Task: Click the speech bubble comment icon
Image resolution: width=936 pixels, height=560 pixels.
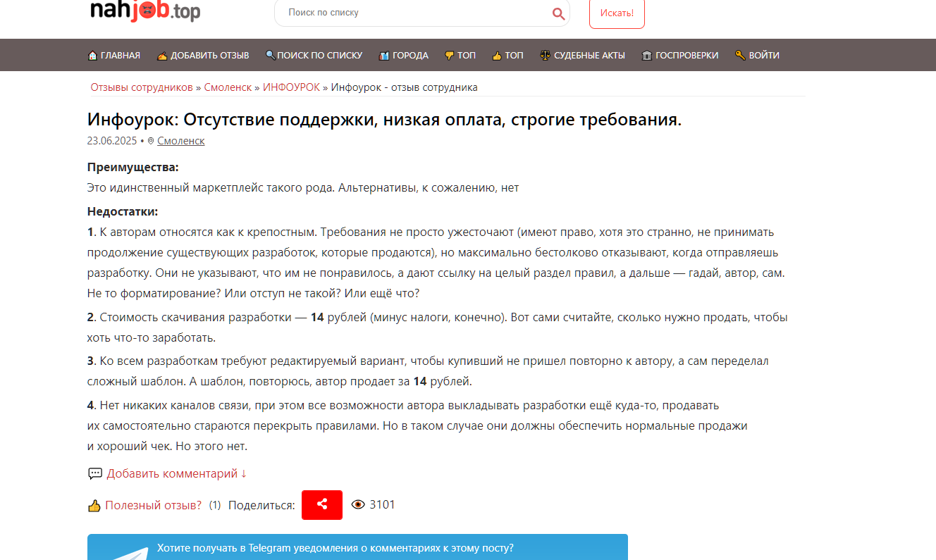Action: click(95, 473)
